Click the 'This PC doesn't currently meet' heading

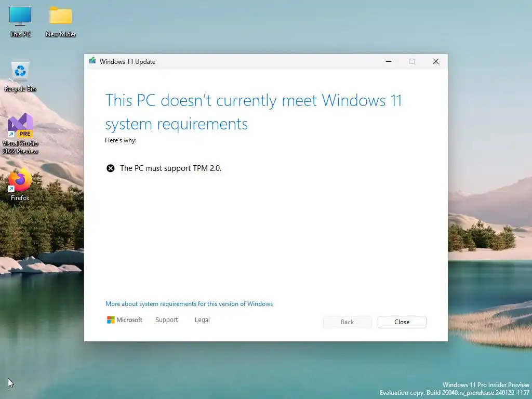[x=253, y=112]
